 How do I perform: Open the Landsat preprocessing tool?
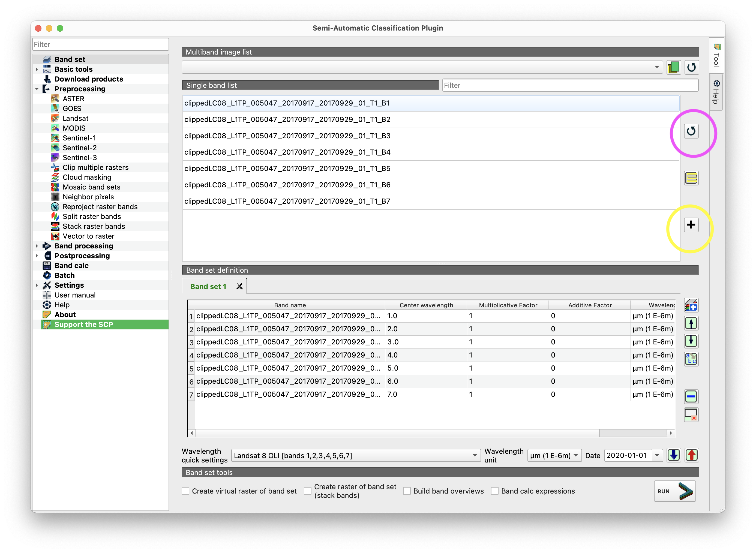pos(76,118)
